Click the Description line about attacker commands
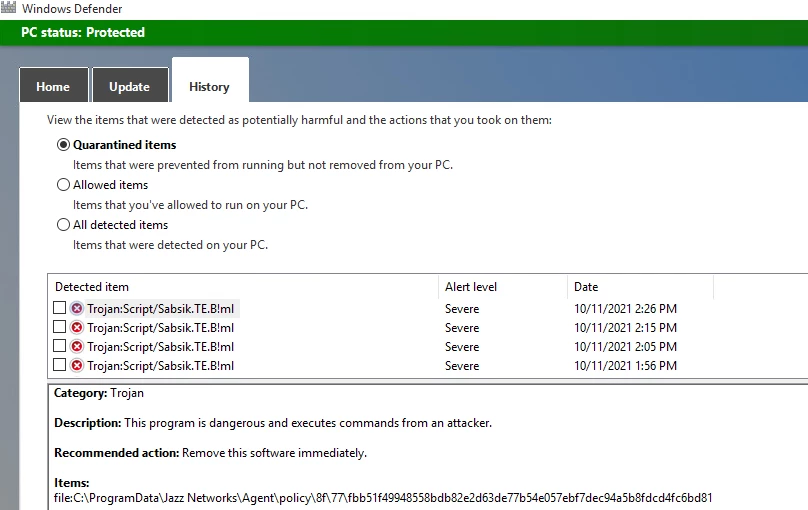The image size is (808, 510). pyautogui.click(x=273, y=423)
